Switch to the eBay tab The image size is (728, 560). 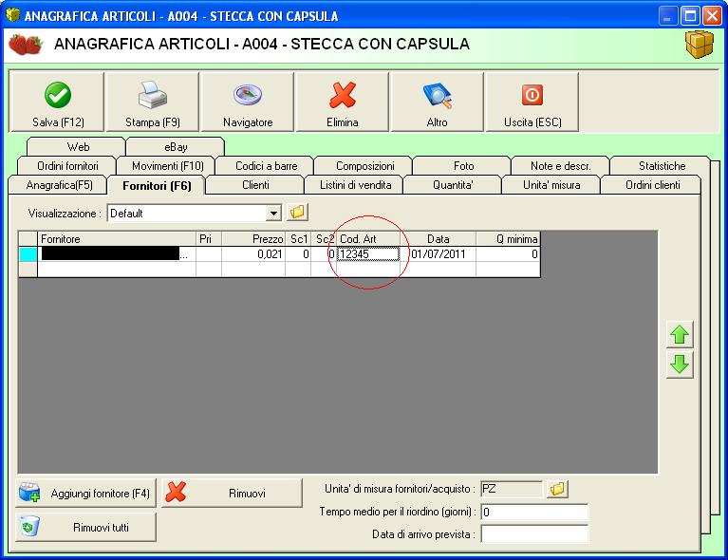(176, 147)
